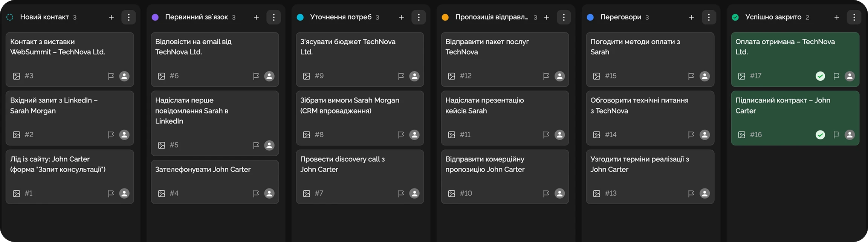Click the image icon on card #6
The width and height of the screenshot is (868, 242).
[x=162, y=76]
